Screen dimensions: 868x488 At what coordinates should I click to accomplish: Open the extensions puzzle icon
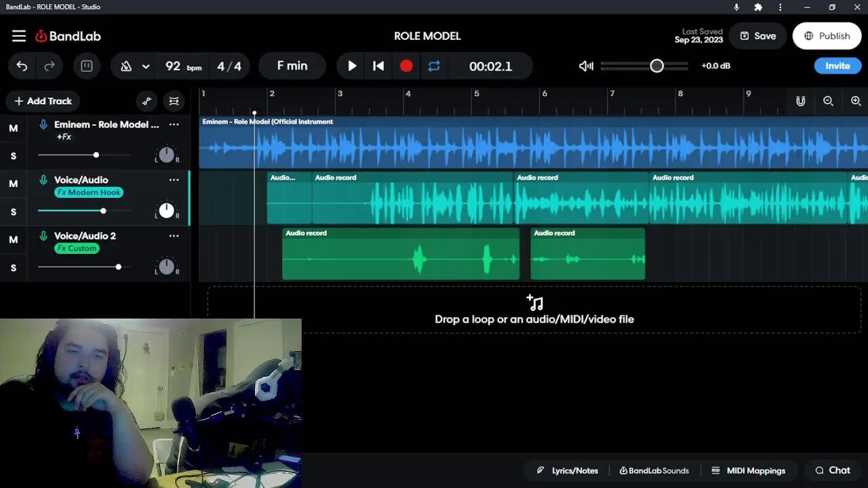tap(758, 7)
